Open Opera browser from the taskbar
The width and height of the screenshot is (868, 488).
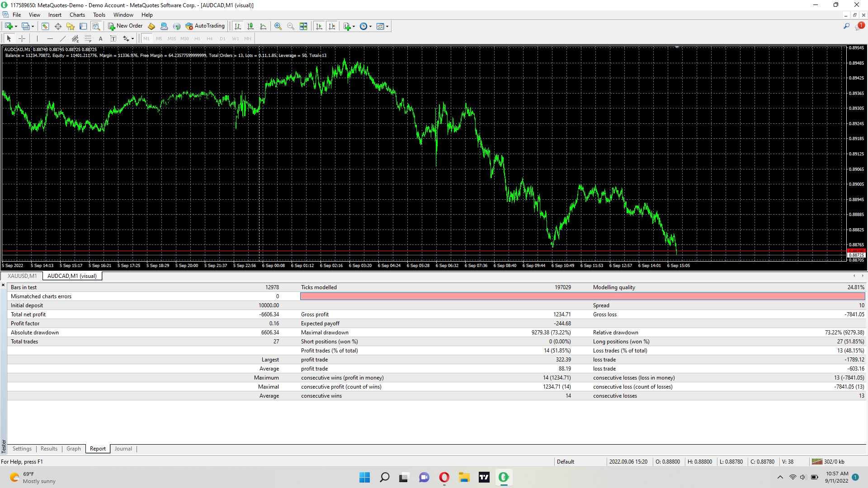(444, 477)
